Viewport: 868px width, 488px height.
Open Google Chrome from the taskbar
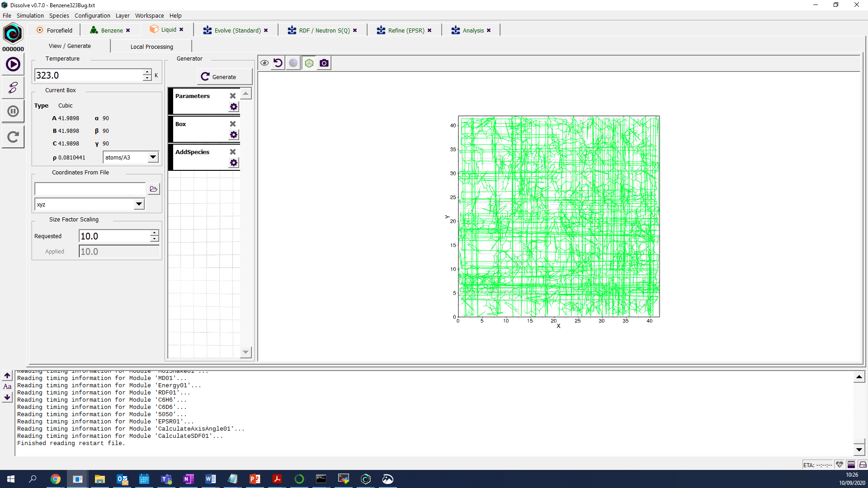pos(56,479)
